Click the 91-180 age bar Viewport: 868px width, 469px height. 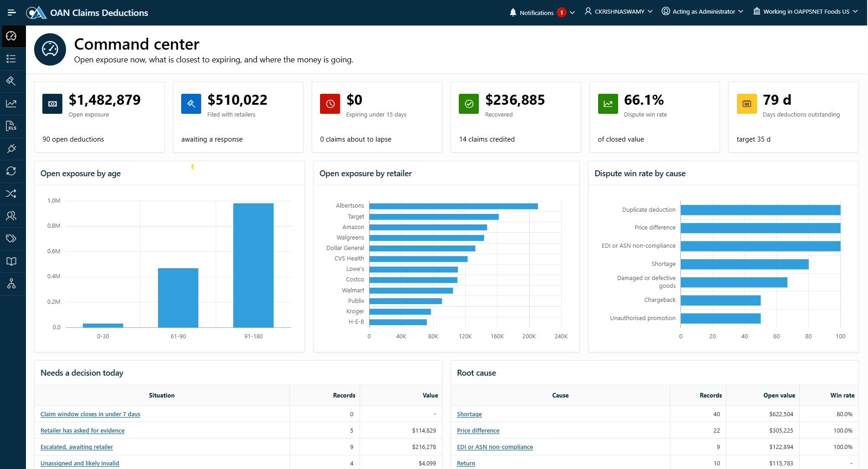(x=253, y=265)
